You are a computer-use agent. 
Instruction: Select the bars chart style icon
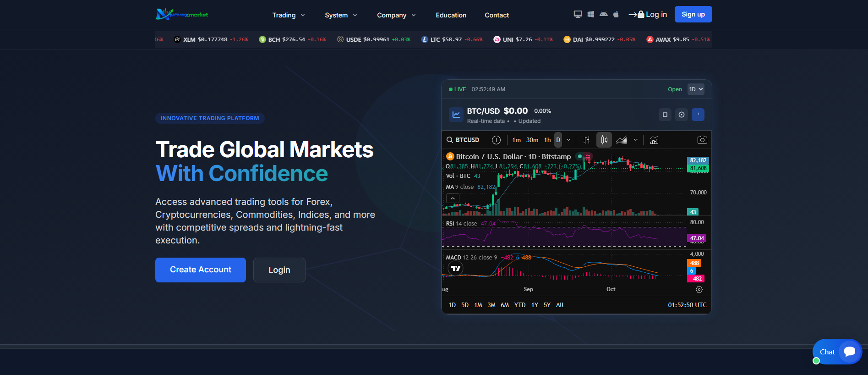pos(587,140)
